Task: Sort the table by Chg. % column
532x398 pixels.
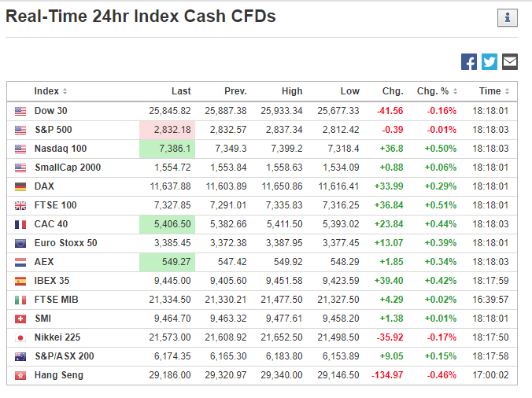Action: pos(438,91)
